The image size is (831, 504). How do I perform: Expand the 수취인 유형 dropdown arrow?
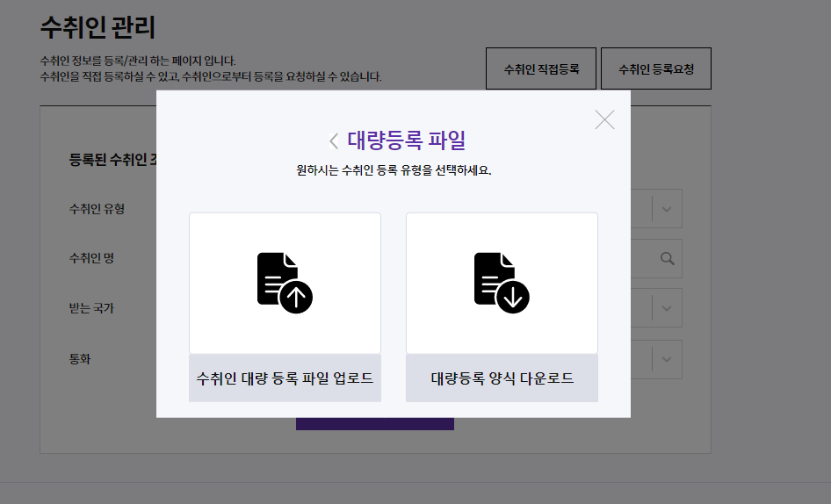pyautogui.click(x=667, y=209)
